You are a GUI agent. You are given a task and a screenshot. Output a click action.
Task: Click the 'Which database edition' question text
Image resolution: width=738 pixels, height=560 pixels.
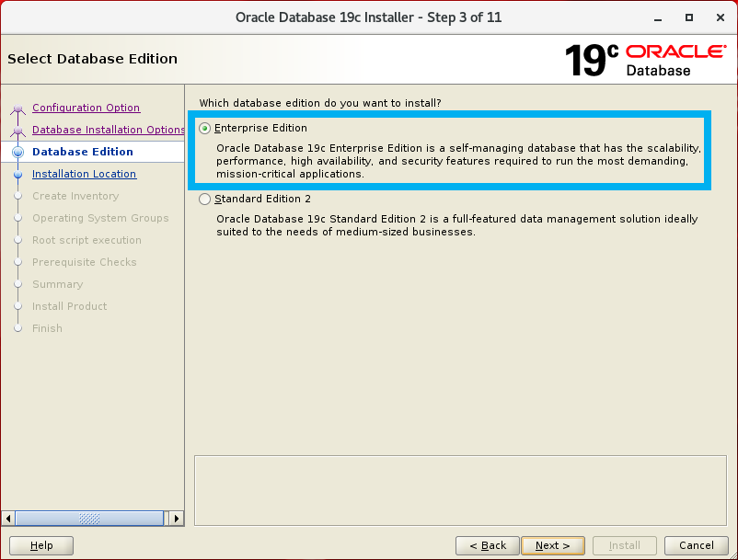(320, 103)
